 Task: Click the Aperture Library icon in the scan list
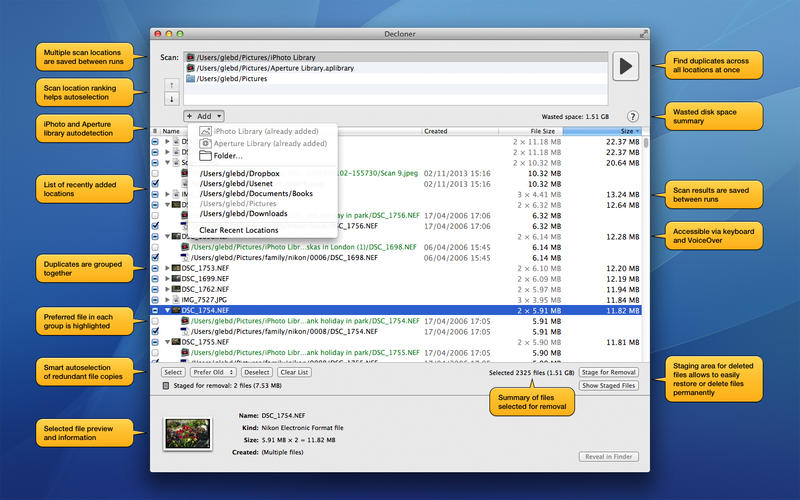point(190,67)
